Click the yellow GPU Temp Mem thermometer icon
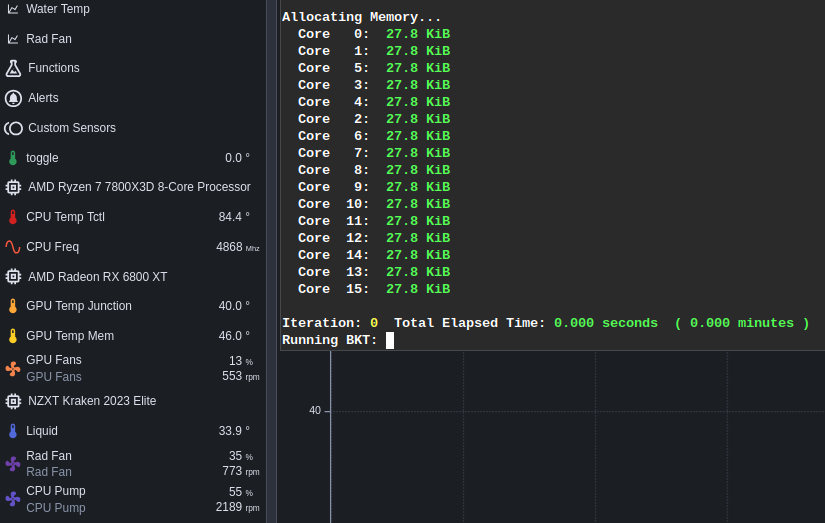The width and height of the screenshot is (825, 523). 13,336
